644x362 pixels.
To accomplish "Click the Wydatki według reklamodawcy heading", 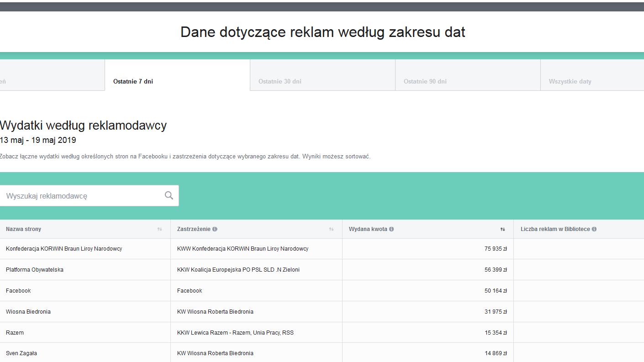I will click(x=83, y=126).
